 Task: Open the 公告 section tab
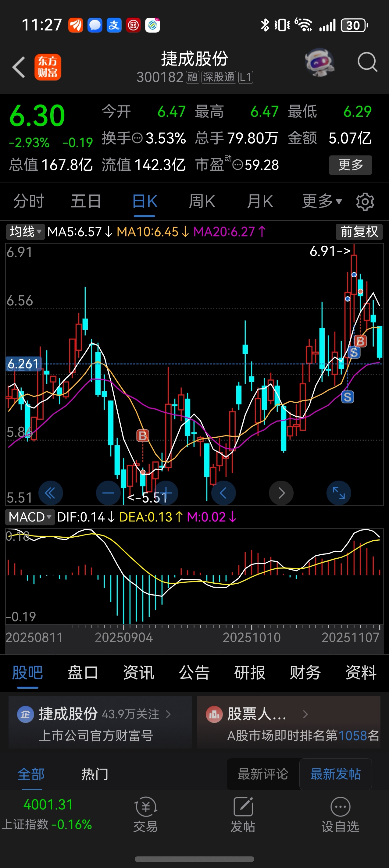pos(194,673)
